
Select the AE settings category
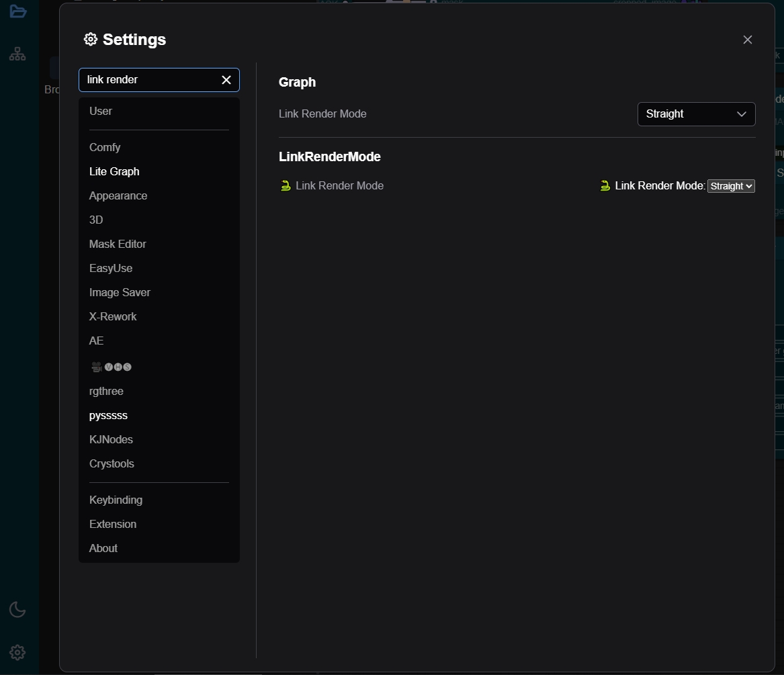(159, 341)
